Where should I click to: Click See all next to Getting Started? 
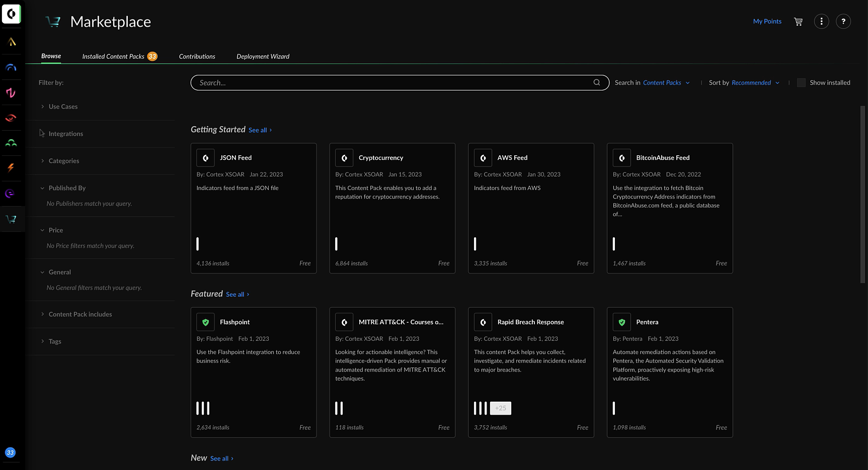pyautogui.click(x=258, y=130)
